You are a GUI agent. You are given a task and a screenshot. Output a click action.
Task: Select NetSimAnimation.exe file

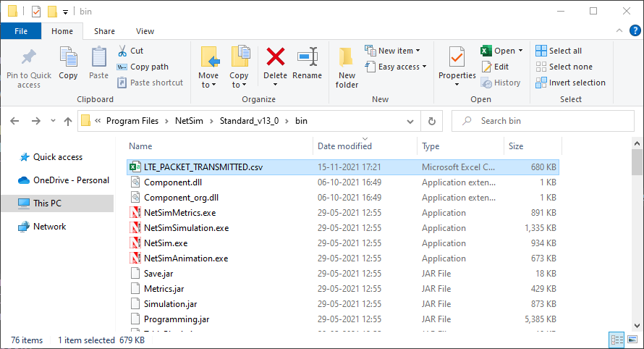tap(343, 258)
